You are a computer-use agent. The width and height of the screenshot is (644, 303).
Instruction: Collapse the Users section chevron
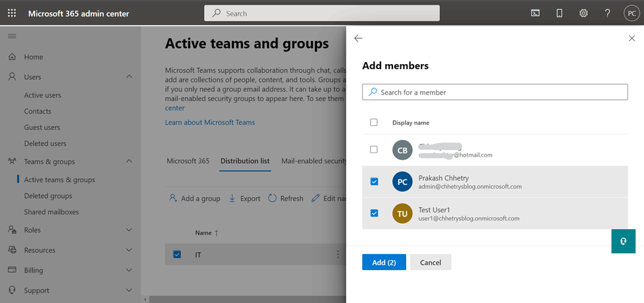click(x=129, y=77)
